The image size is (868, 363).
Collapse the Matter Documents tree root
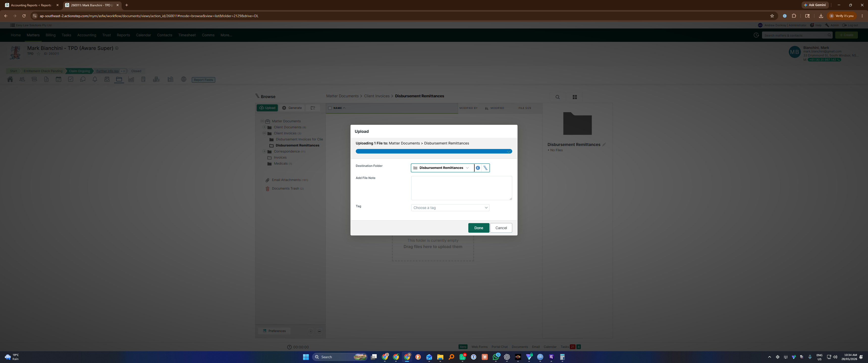(x=262, y=121)
